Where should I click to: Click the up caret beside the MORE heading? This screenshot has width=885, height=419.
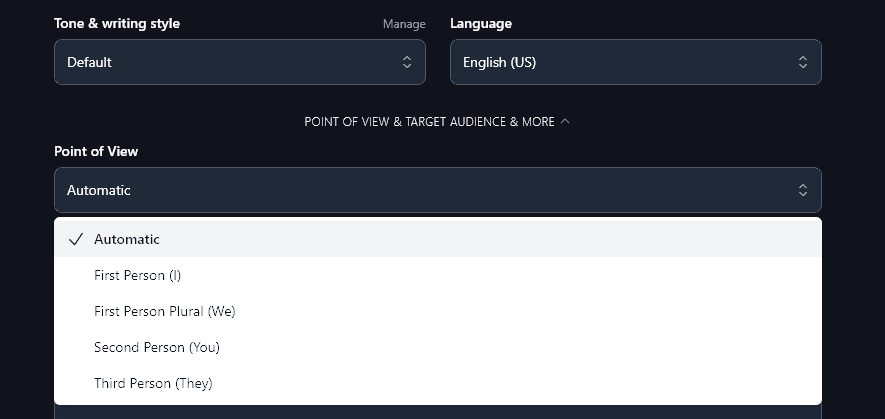click(x=565, y=121)
